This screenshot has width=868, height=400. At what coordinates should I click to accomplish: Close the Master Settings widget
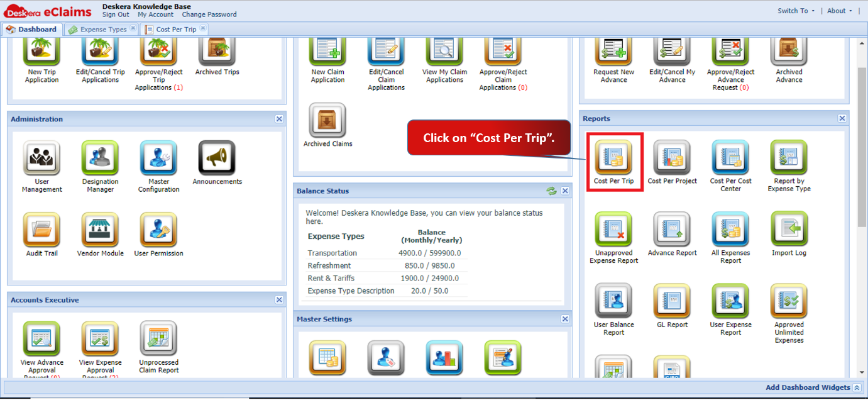[x=565, y=319]
